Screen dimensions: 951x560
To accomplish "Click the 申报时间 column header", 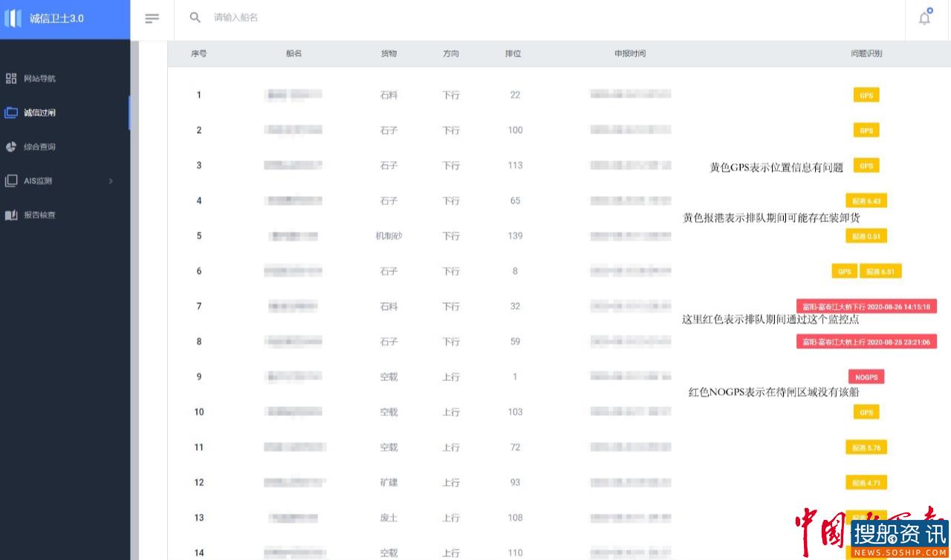I will pyautogui.click(x=630, y=54).
